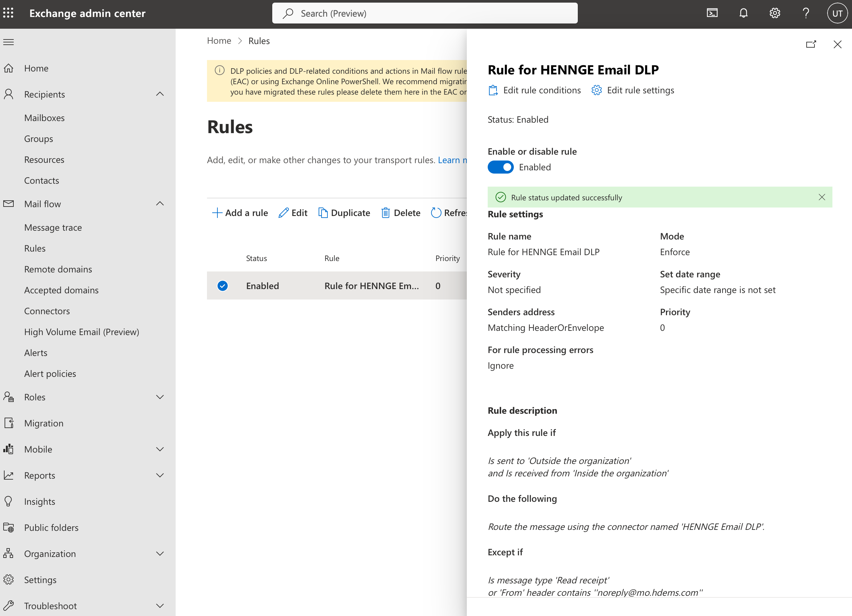Open Resources in the sidebar
Image resolution: width=852 pixels, height=616 pixels.
44,160
